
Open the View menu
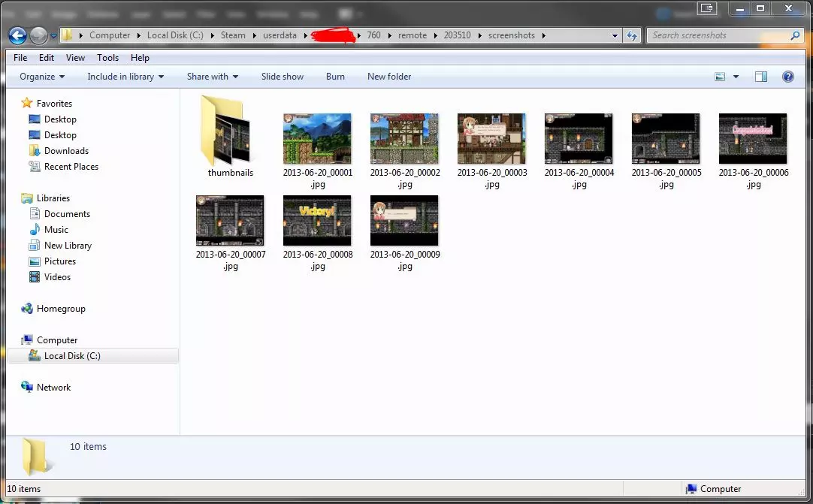tap(75, 58)
